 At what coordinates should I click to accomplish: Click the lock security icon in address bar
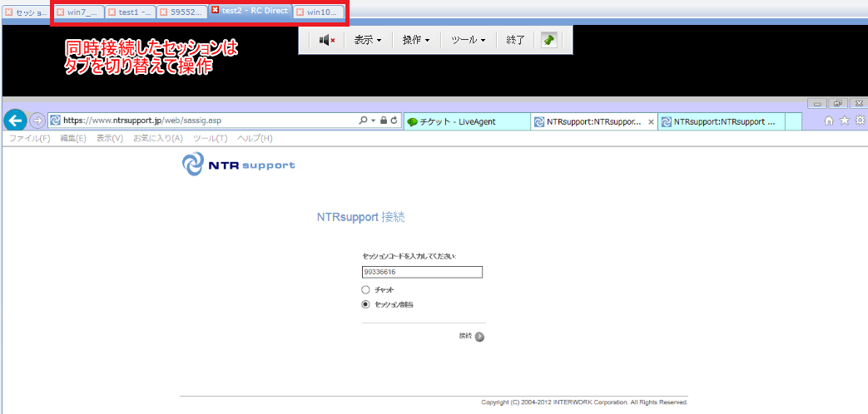384,121
